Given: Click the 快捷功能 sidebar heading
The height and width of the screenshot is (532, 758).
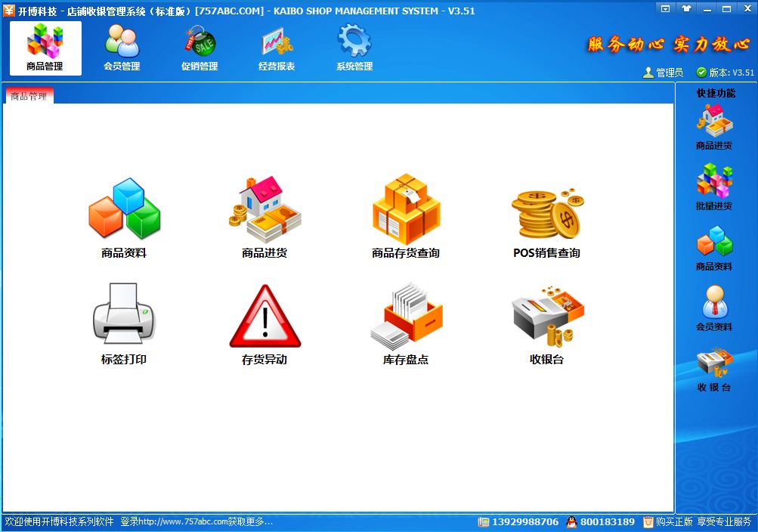Looking at the screenshot, I should tap(716, 93).
